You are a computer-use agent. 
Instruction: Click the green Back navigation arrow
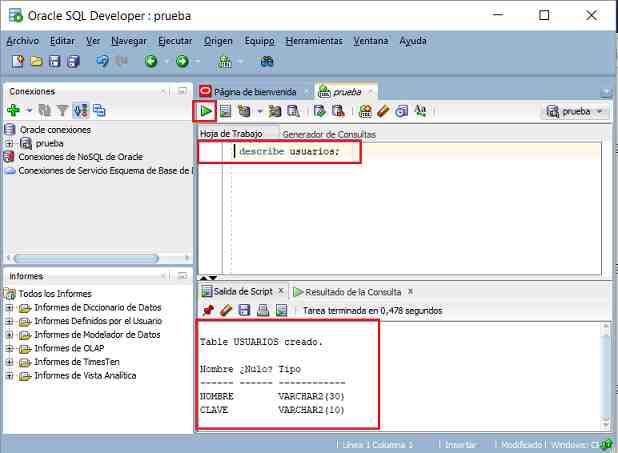pyautogui.click(x=151, y=61)
